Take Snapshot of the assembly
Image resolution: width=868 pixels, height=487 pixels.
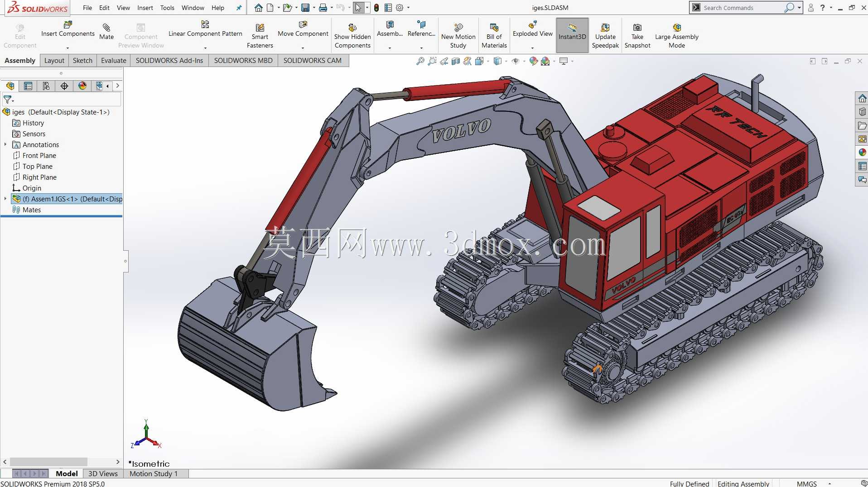tap(637, 35)
